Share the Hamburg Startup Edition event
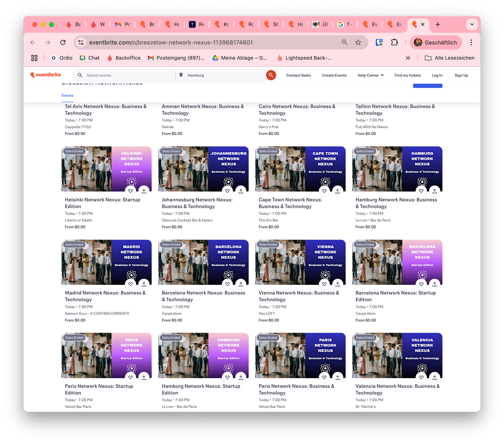 tap(241, 377)
